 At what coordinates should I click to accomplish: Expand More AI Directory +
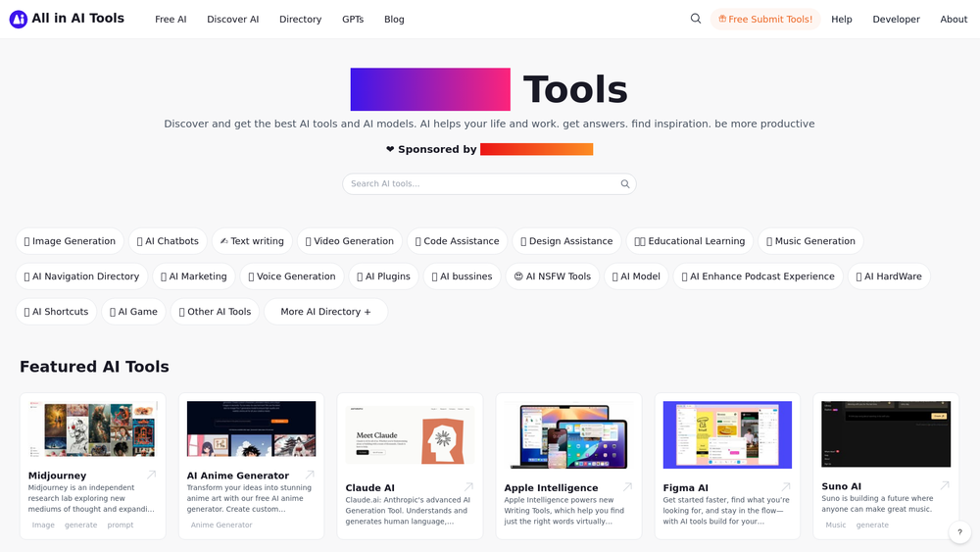(x=325, y=312)
